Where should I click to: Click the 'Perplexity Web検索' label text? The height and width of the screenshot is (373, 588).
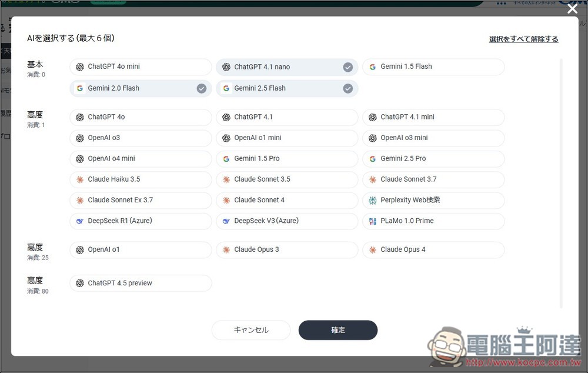pos(410,200)
